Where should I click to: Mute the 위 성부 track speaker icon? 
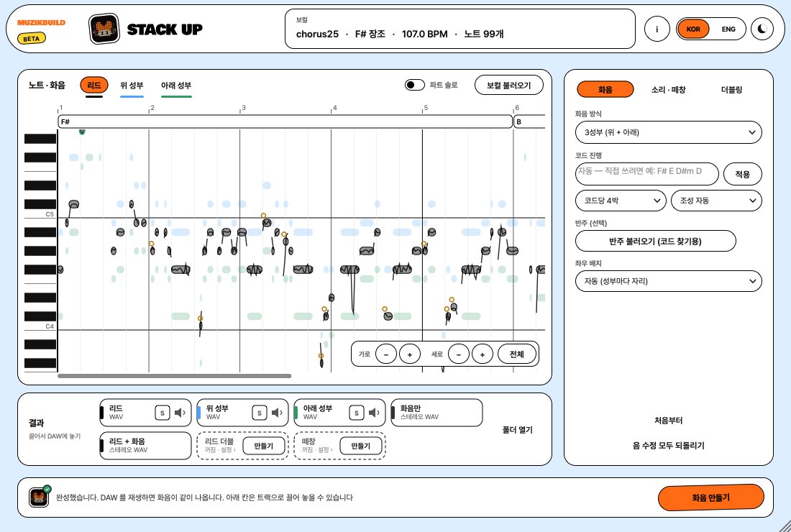277,413
